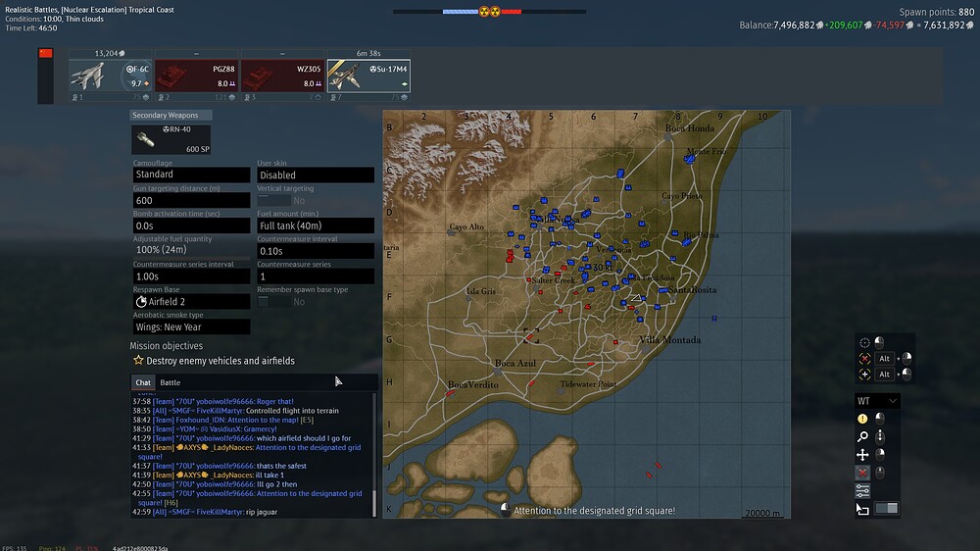
Task: Select the Su-17M4 nuclear aircraft slot
Action: [368, 75]
